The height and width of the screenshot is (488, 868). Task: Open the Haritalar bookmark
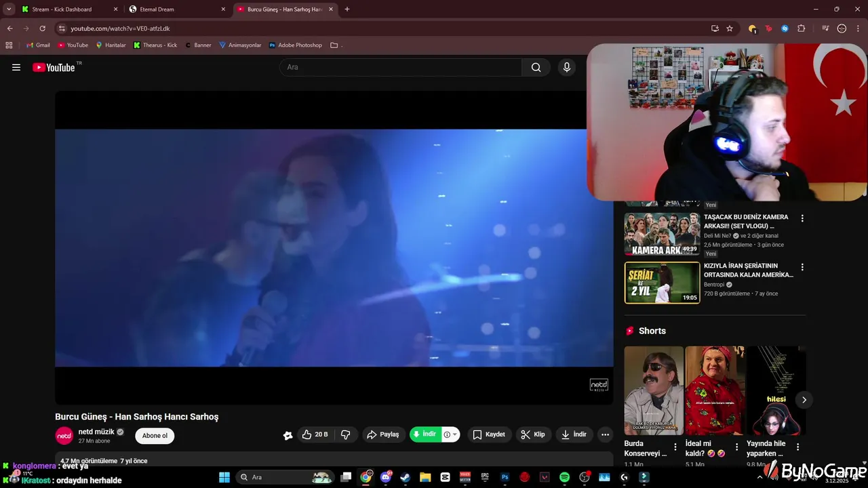coord(111,45)
